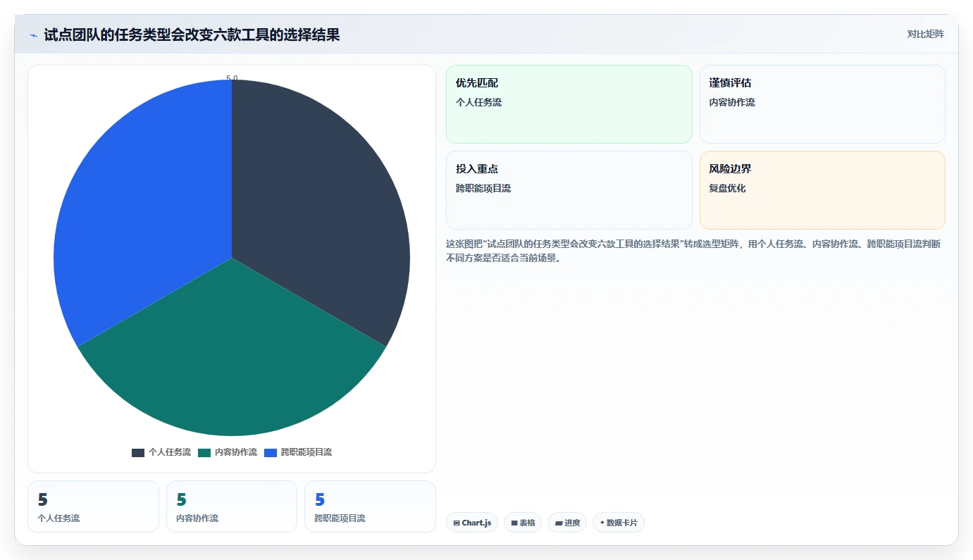Open the 投入重点 matrix card

click(x=569, y=190)
